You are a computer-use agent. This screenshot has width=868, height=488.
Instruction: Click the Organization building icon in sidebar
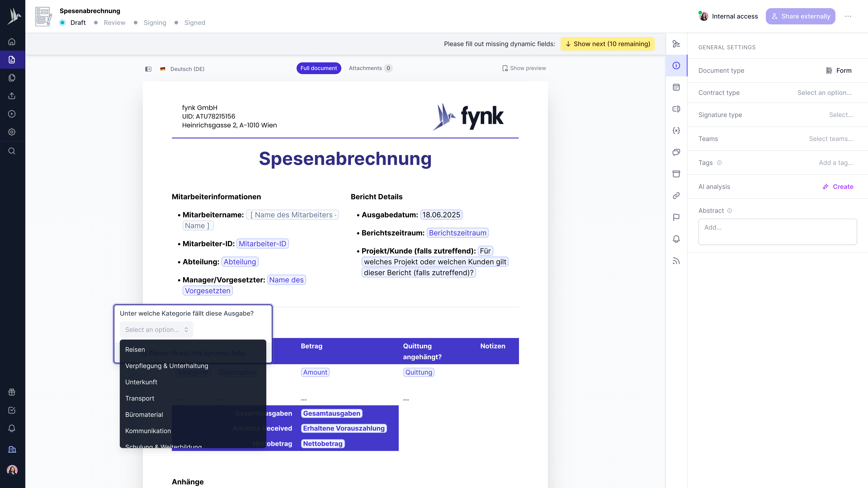12,449
